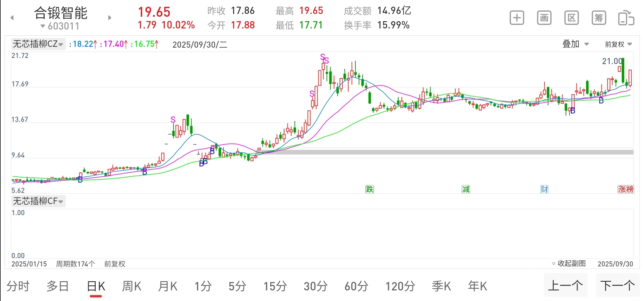The image size is (644, 301).
Task: Select the 60分 period tab
Action: coord(356,287)
